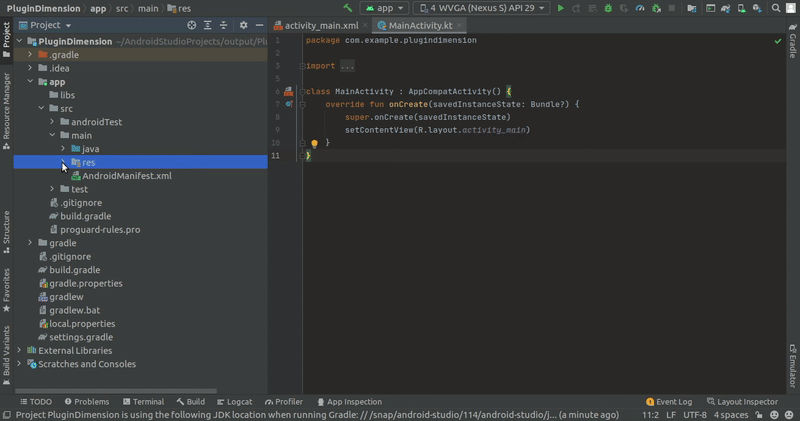The height and width of the screenshot is (421, 800).
Task: Open the Emulator side panel
Action: (x=792, y=366)
